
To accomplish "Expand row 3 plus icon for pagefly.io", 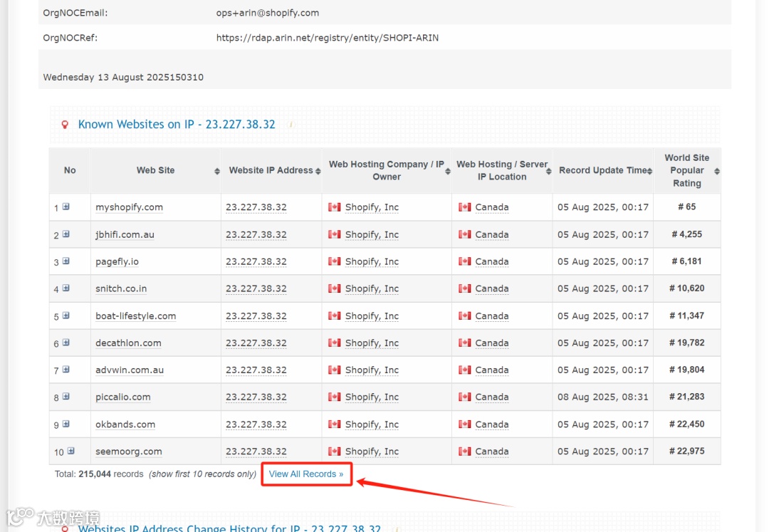I will [x=66, y=261].
